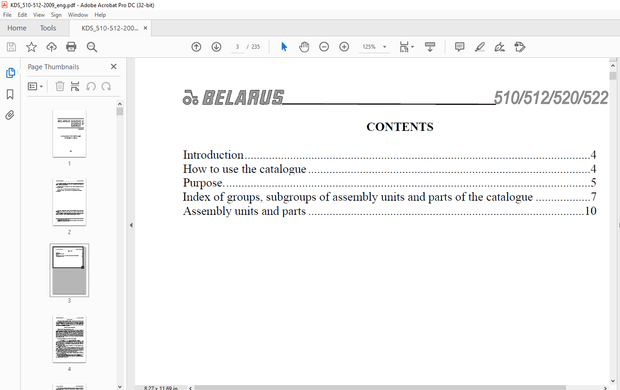Click the Purpose contents entry
Image resolution: width=620 pixels, height=390 pixels.
pos(389,183)
